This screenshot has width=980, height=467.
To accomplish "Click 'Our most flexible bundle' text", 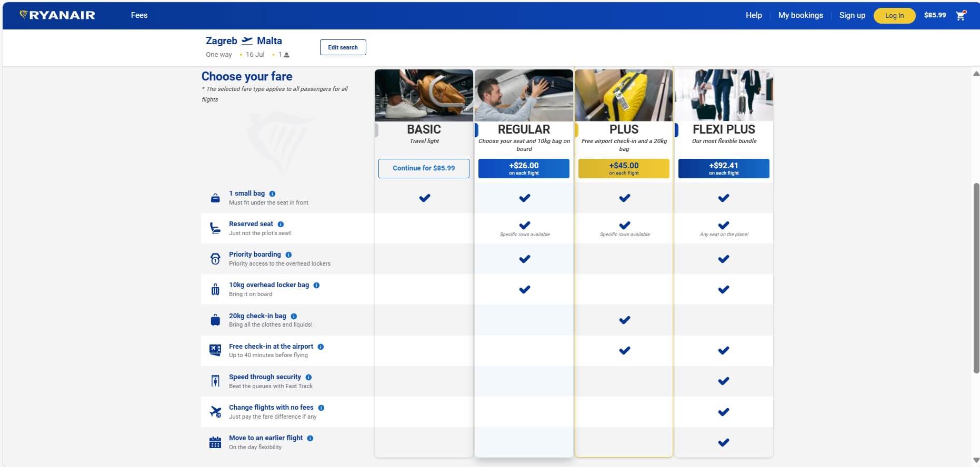I will tap(724, 141).
